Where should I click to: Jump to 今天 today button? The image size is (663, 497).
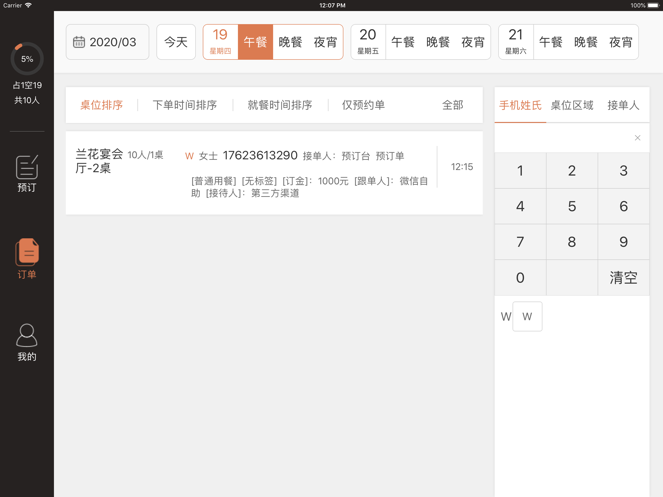click(176, 42)
